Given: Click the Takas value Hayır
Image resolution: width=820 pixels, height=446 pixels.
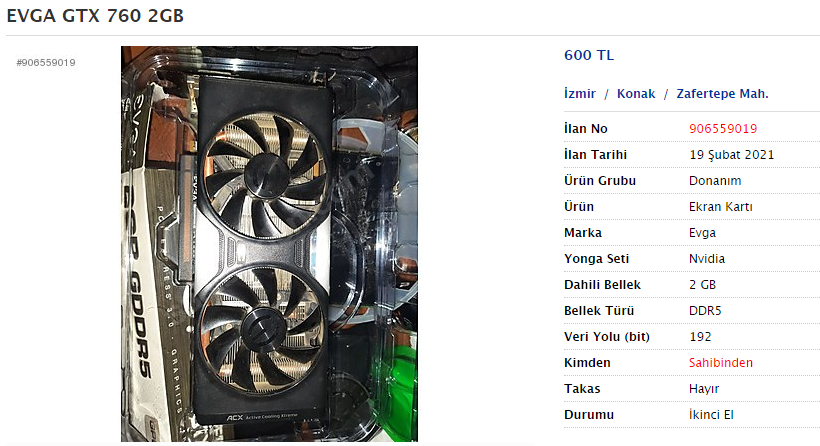Looking at the screenshot, I should tap(703, 388).
